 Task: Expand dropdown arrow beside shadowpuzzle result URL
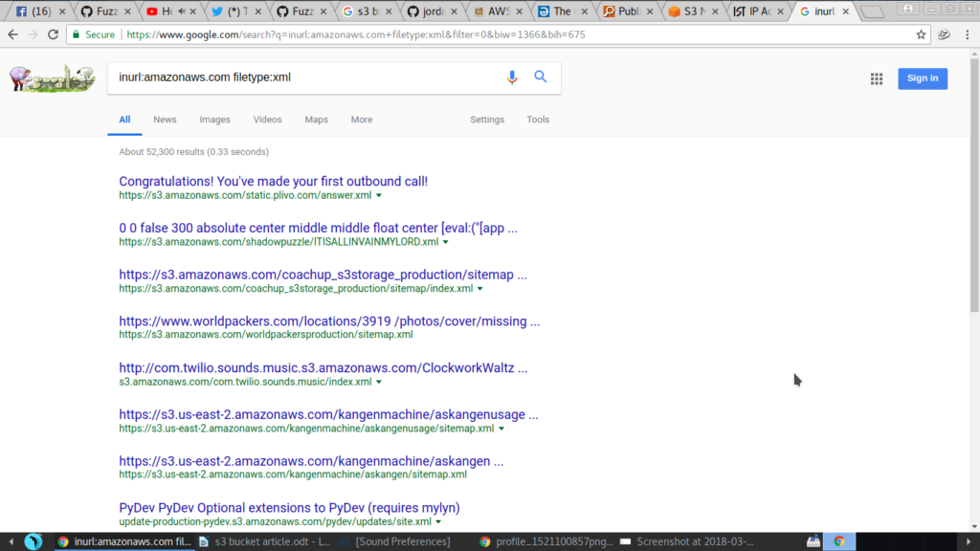446,242
